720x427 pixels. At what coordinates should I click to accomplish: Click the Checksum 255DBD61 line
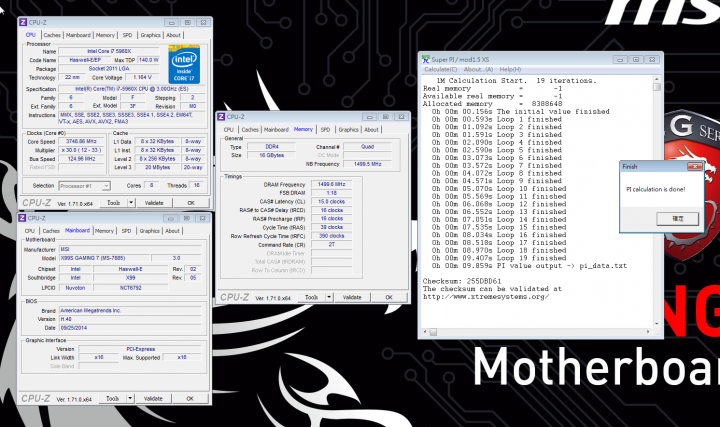(462, 281)
